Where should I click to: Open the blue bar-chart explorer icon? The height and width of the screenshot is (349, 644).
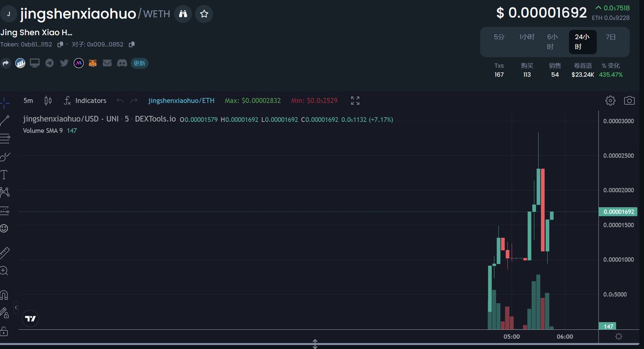(x=20, y=63)
